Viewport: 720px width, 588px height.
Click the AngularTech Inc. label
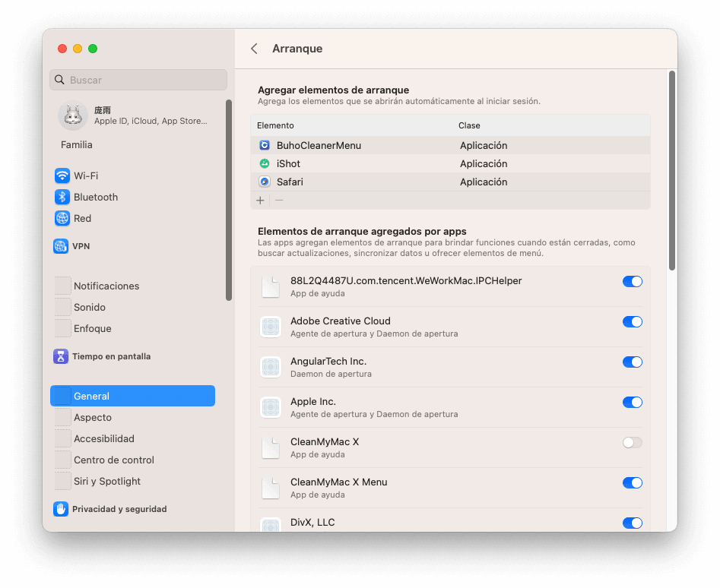click(328, 362)
